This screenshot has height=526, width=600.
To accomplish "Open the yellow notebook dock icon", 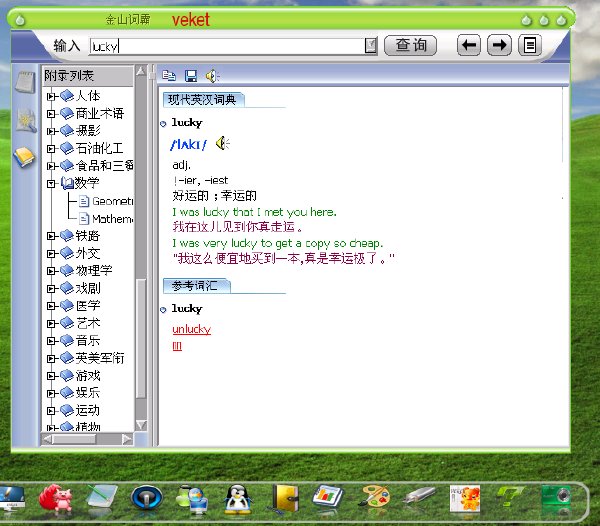I will point(285,498).
